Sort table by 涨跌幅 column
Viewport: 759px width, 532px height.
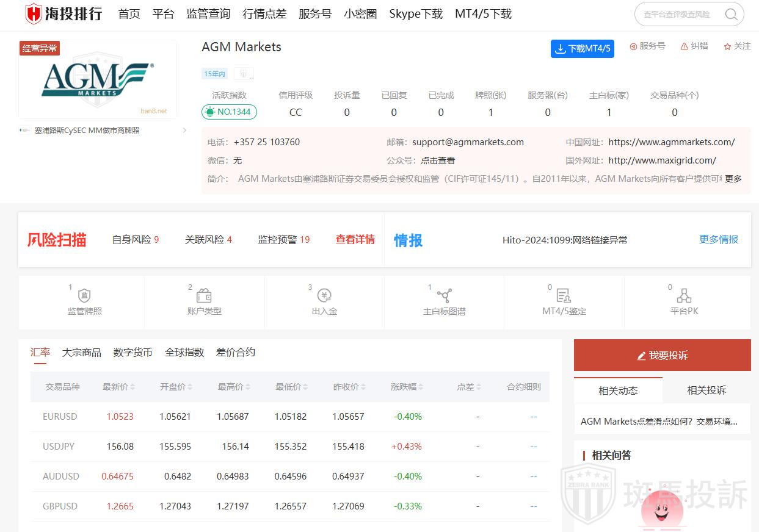click(421, 387)
